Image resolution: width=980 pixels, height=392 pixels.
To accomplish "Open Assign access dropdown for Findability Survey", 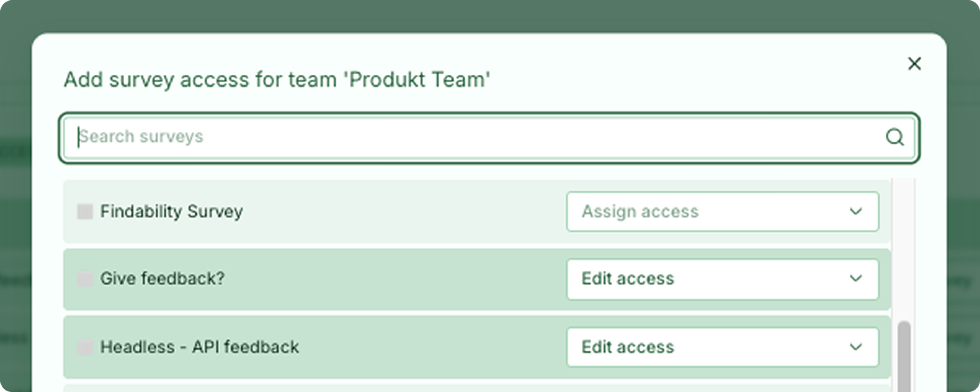I will coord(722,212).
